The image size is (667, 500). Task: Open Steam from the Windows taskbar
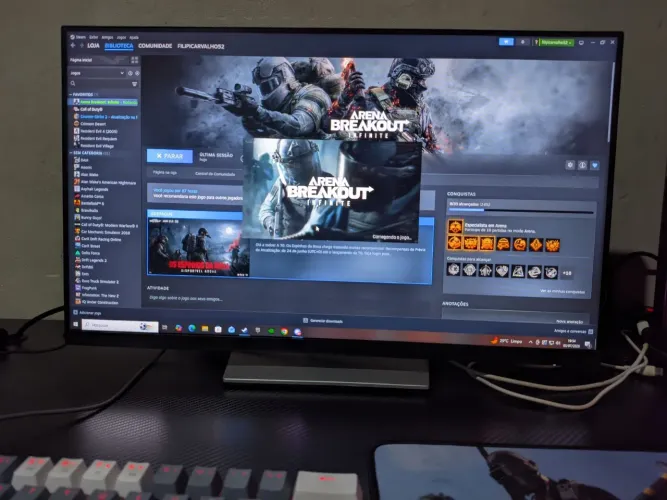(245, 329)
